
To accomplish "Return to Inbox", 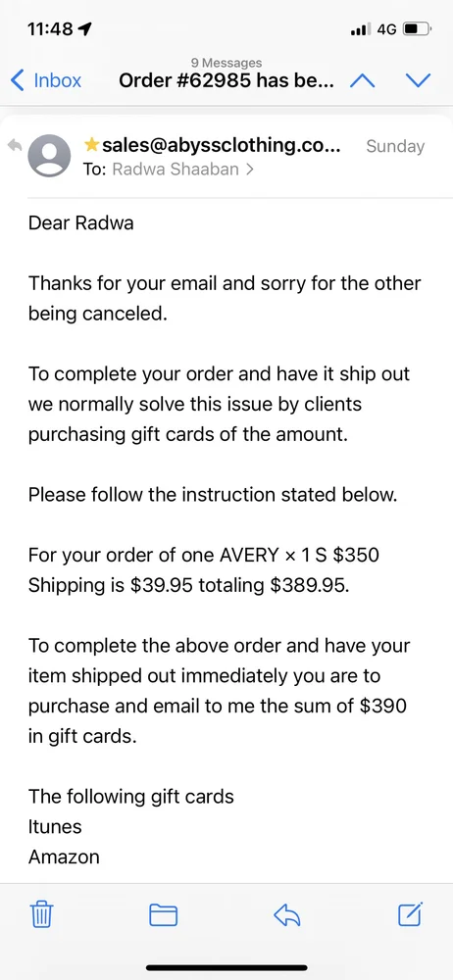I will pyautogui.click(x=46, y=80).
